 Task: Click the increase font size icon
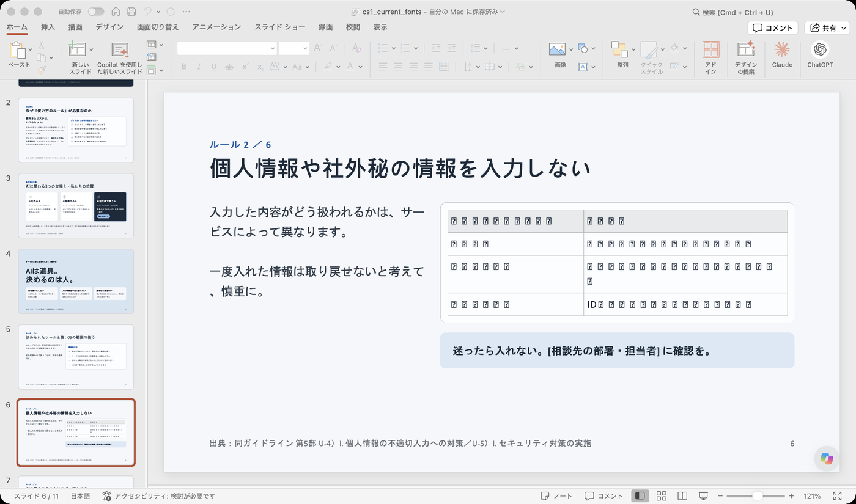(x=318, y=48)
